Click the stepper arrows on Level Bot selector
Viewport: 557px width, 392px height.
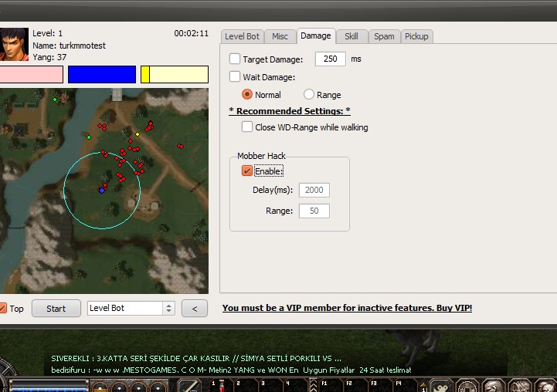[x=168, y=309]
